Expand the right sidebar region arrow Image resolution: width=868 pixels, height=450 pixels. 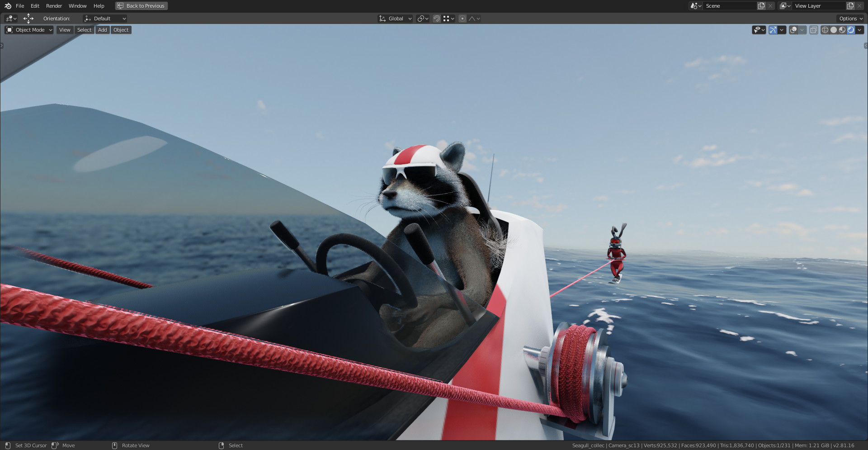pos(866,46)
